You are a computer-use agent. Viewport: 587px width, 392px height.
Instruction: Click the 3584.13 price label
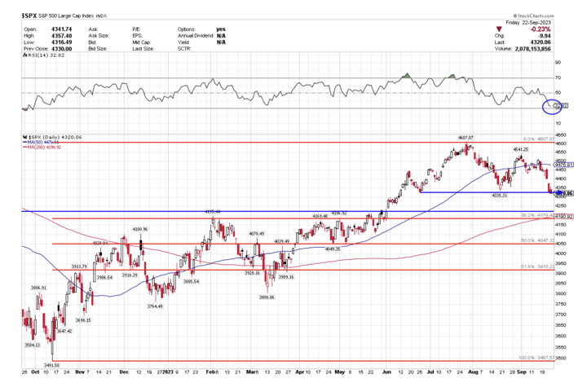point(32,346)
